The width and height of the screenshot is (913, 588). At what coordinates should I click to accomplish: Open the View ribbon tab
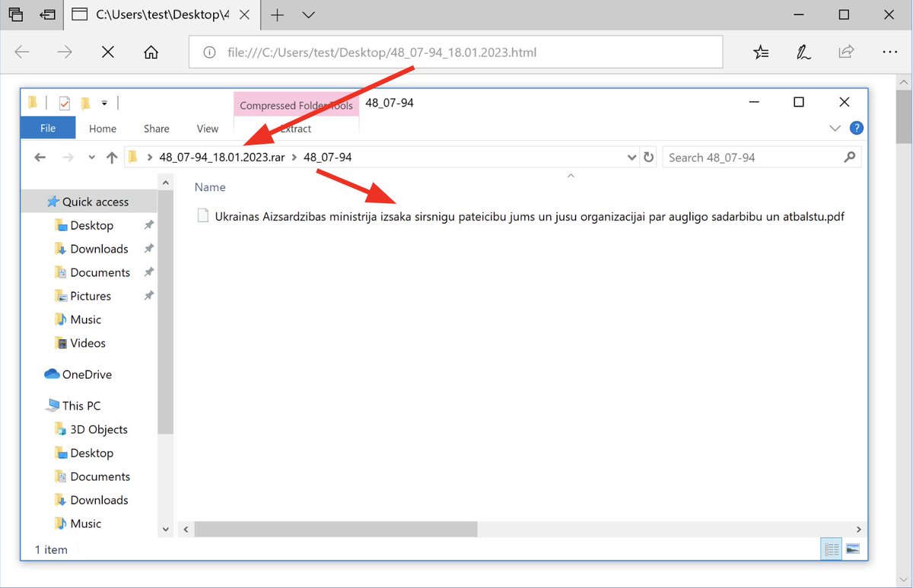click(208, 129)
